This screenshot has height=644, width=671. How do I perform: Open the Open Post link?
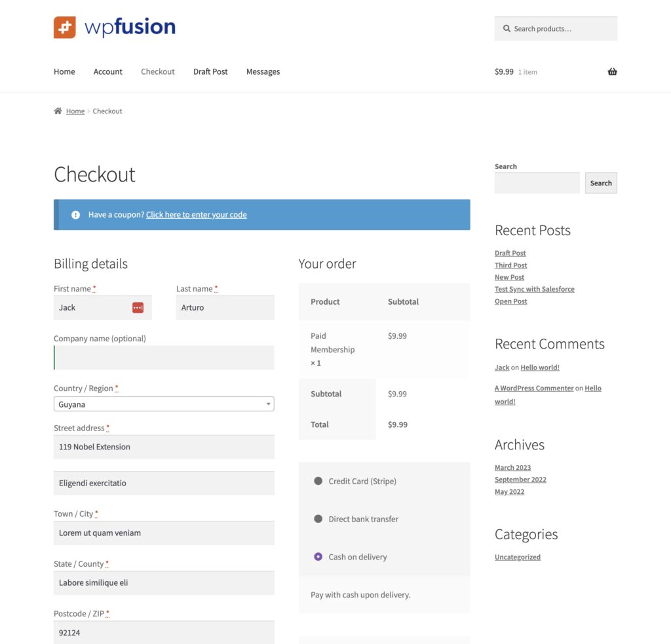510,301
